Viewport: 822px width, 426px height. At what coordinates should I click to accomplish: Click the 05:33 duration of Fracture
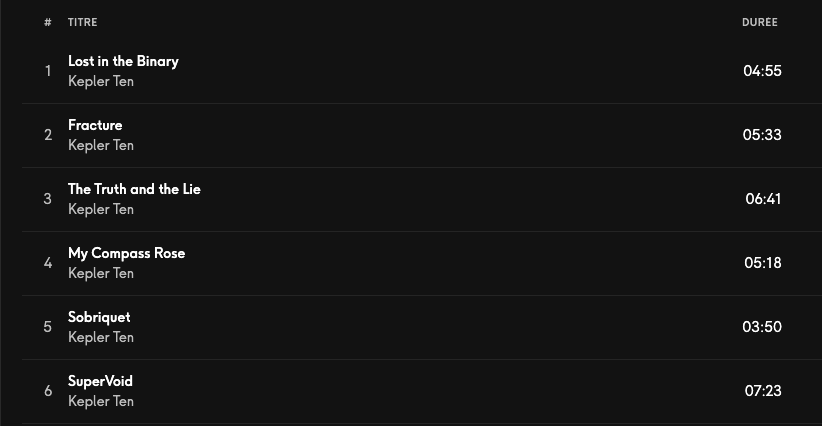pyautogui.click(x=762, y=135)
